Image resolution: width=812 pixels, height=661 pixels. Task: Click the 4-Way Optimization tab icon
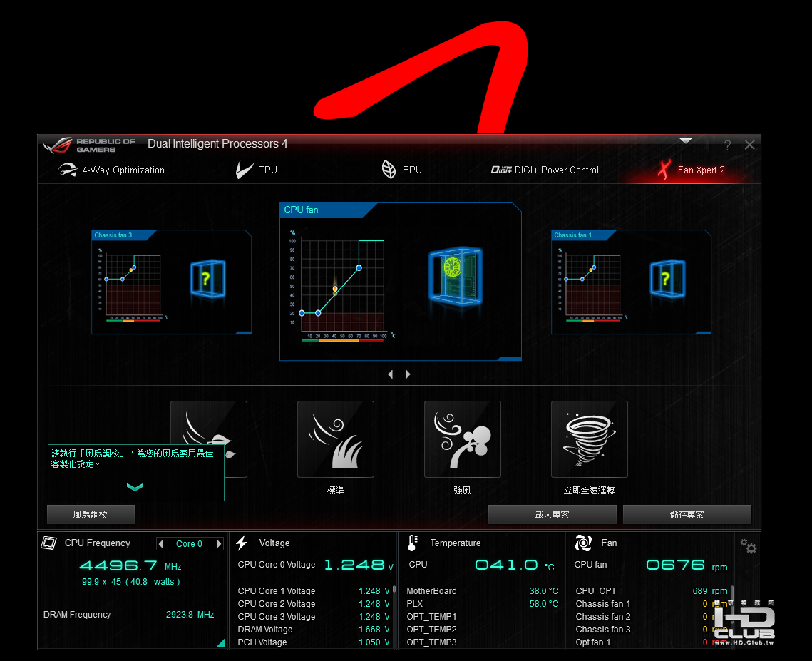(67, 170)
